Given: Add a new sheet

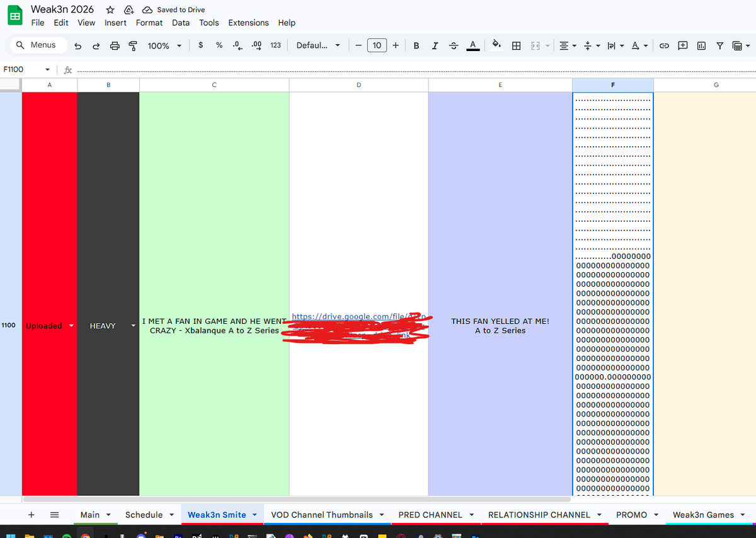Looking at the screenshot, I should tap(31, 515).
